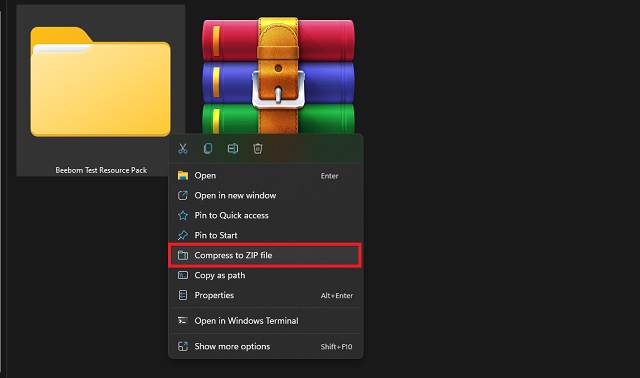Select Open in Windows Terminal
The width and height of the screenshot is (640, 378).
coord(265,321)
